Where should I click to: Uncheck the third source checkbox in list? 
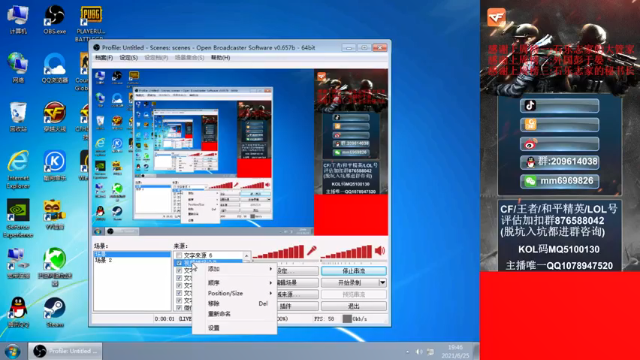coord(179,270)
